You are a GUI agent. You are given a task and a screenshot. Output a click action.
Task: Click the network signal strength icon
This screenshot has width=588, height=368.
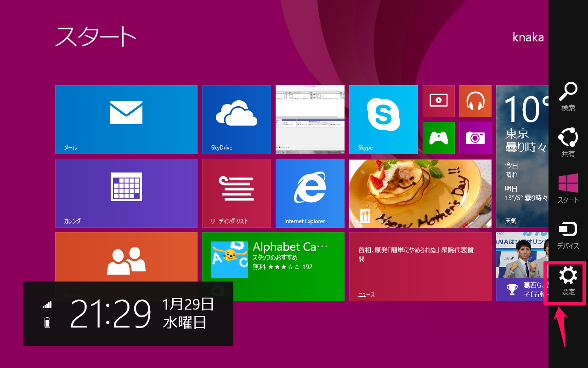(47, 305)
